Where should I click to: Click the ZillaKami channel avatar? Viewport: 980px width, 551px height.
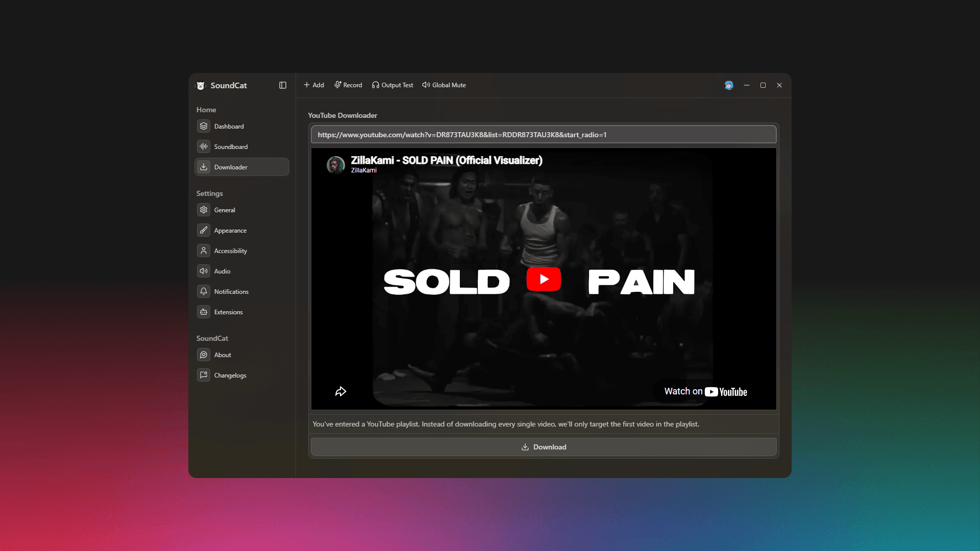point(335,165)
